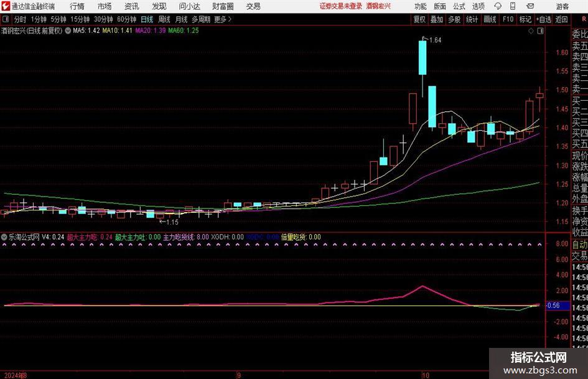The width and height of the screenshot is (588, 379).
Task: Switch to the 1分钟 period
Action: 38,19
